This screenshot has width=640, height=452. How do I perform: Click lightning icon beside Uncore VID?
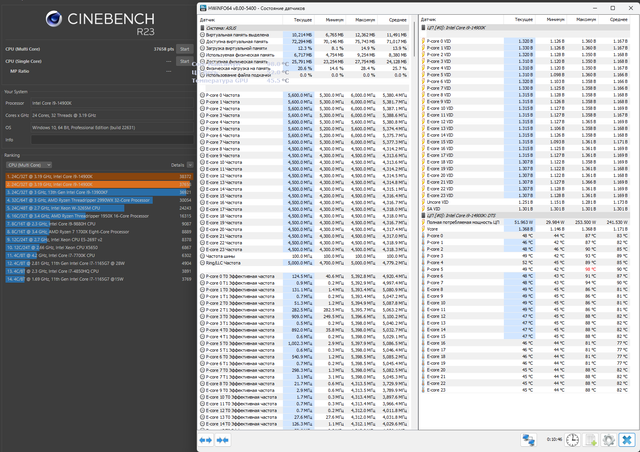424,202
